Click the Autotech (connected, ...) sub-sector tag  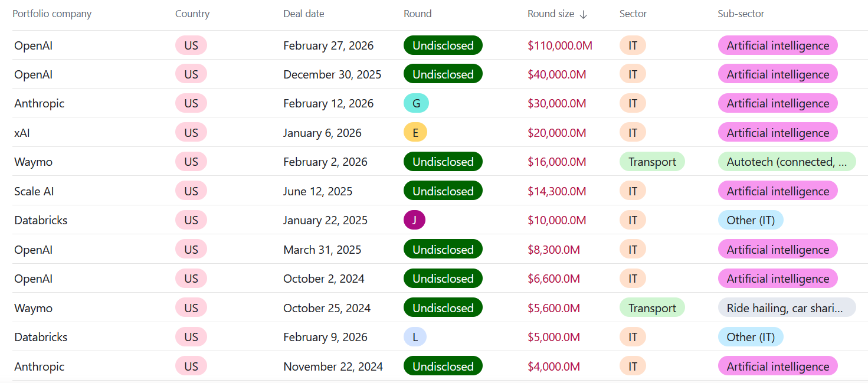click(x=787, y=162)
